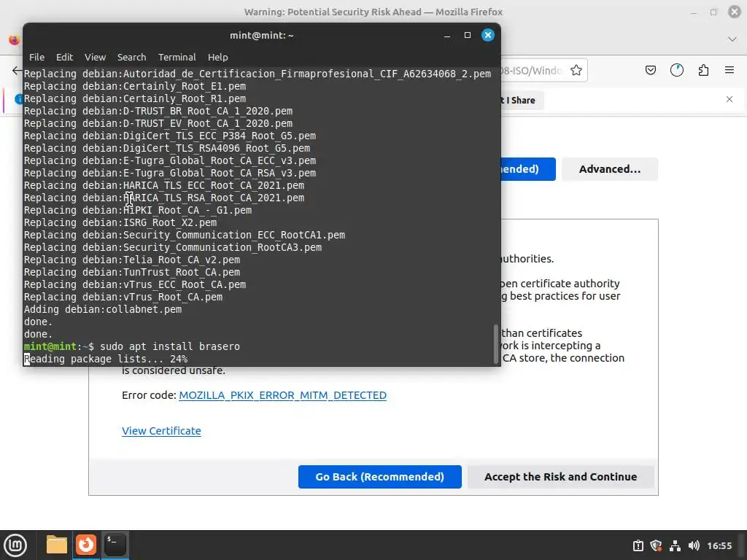This screenshot has height=560, width=747.
Task: Close the Firefox notification bar
Action: pyautogui.click(x=729, y=99)
